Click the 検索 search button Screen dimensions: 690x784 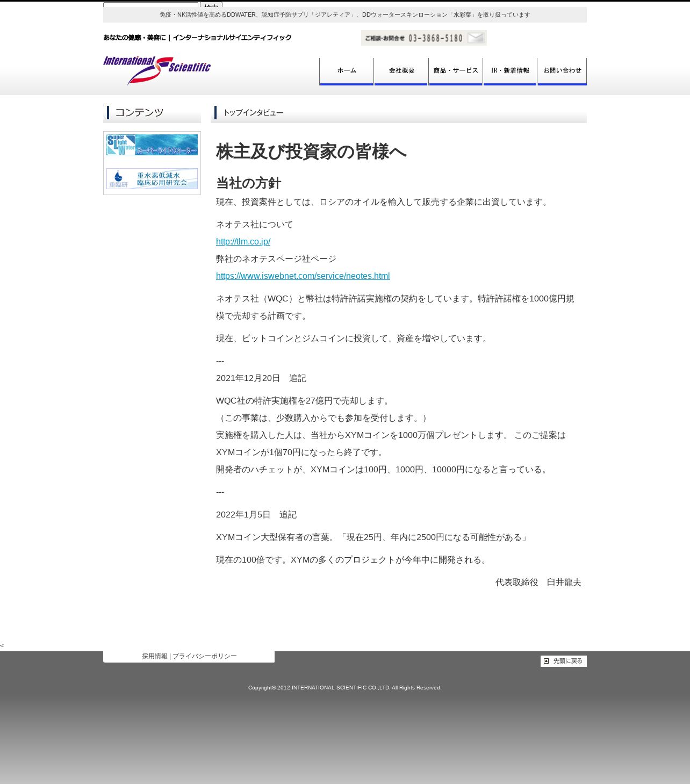(211, 5)
